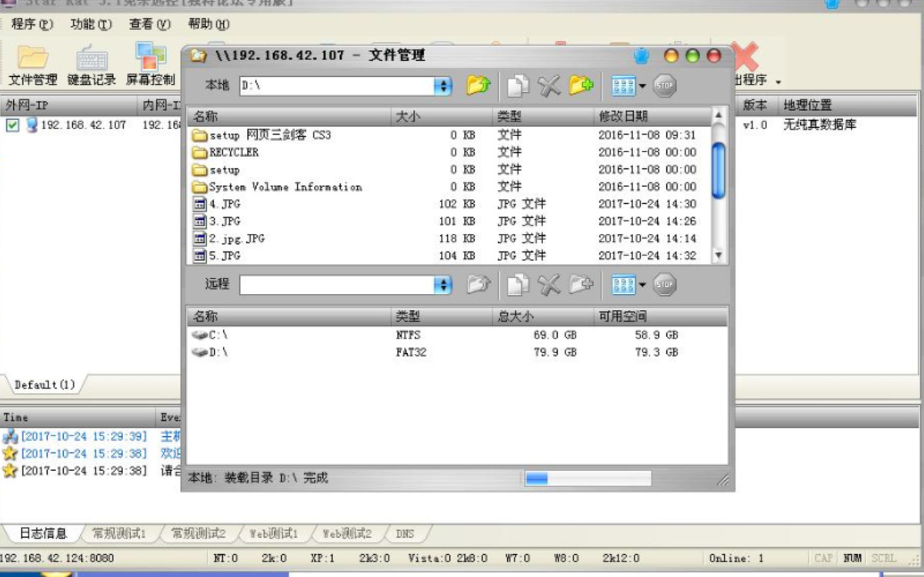Click the local file list scrollbar thumb
Viewport: 924px width, 577px height.
pyautogui.click(x=719, y=172)
